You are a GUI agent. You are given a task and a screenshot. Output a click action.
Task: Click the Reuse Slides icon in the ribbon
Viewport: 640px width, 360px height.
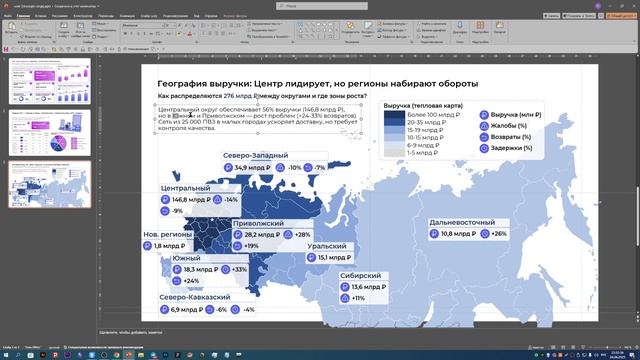pyautogui.click(x=80, y=26)
